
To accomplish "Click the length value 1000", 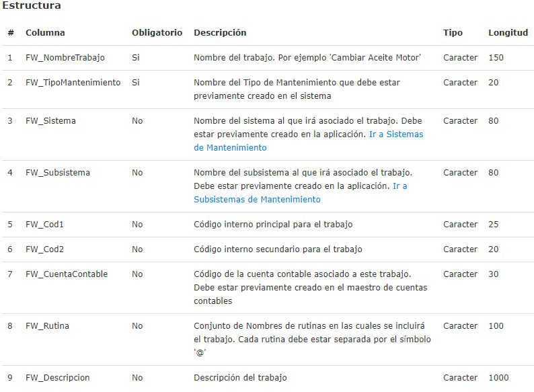I will pyautogui.click(x=498, y=378).
